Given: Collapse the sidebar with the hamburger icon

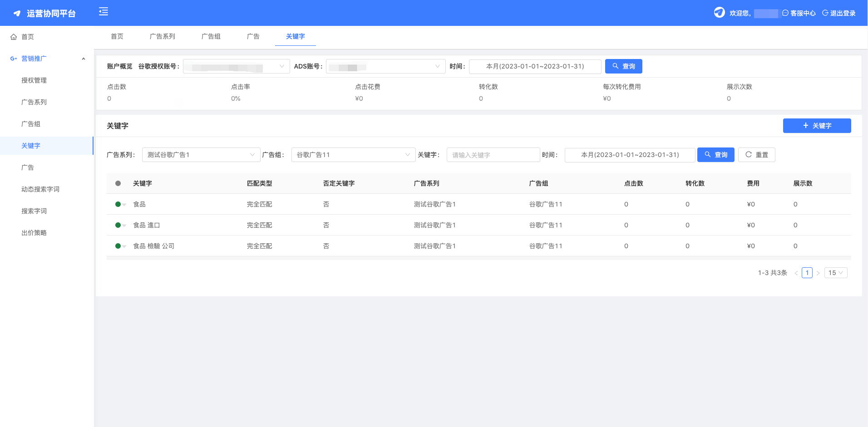Looking at the screenshot, I should pos(104,12).
